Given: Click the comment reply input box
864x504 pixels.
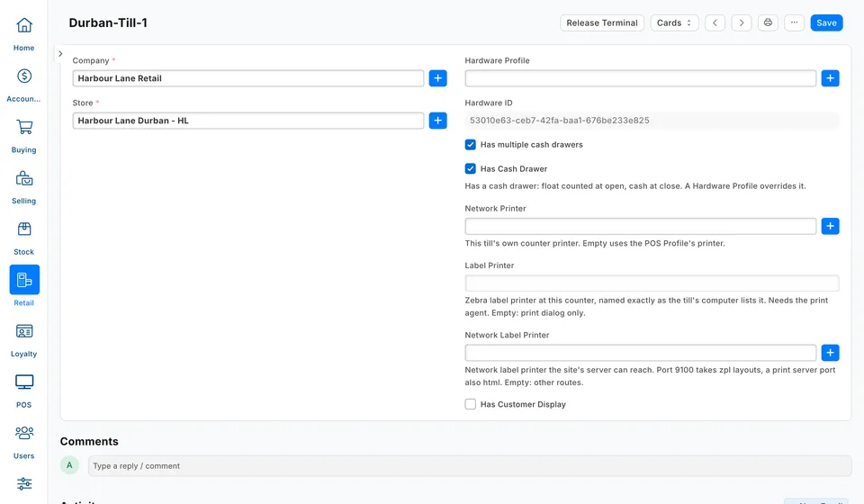Looking at the screenshot, I should [x=470, y=466].
